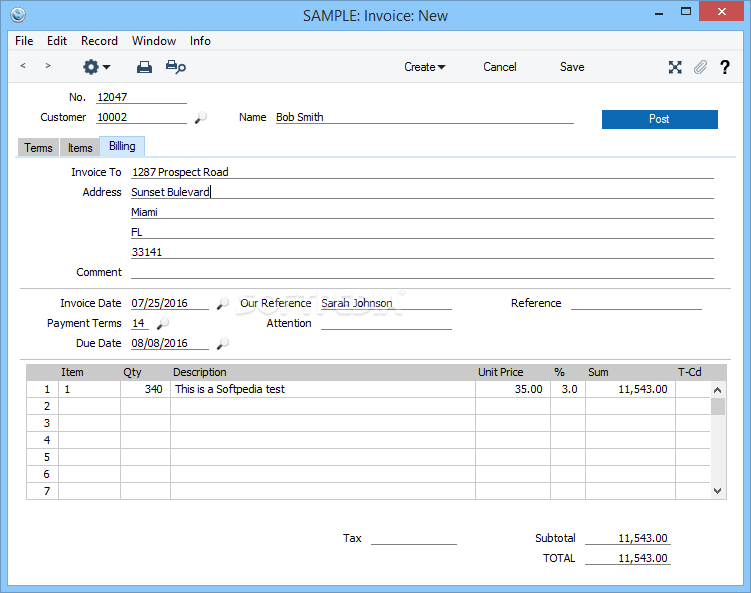
Task: Click the T-Cd column header
Action: coord(690,372)
